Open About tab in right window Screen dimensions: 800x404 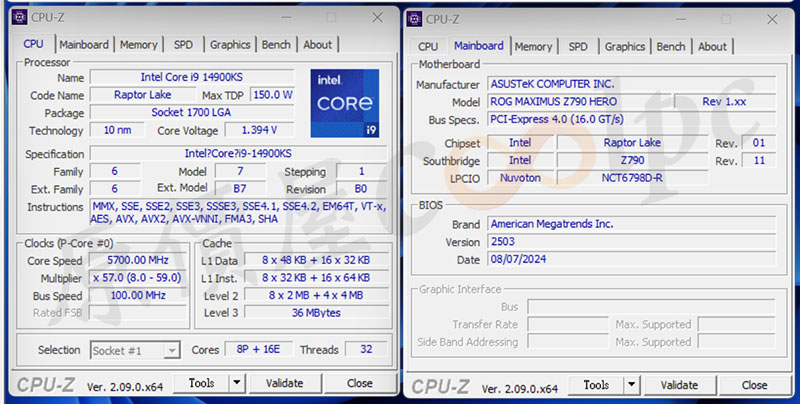tap(712, 46)
